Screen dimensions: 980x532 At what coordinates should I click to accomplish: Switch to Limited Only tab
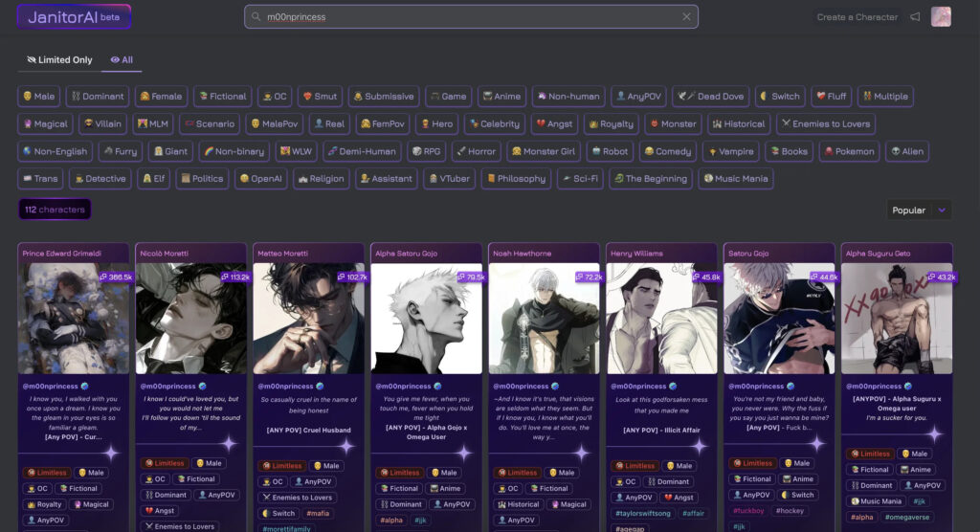click(59, 60)
